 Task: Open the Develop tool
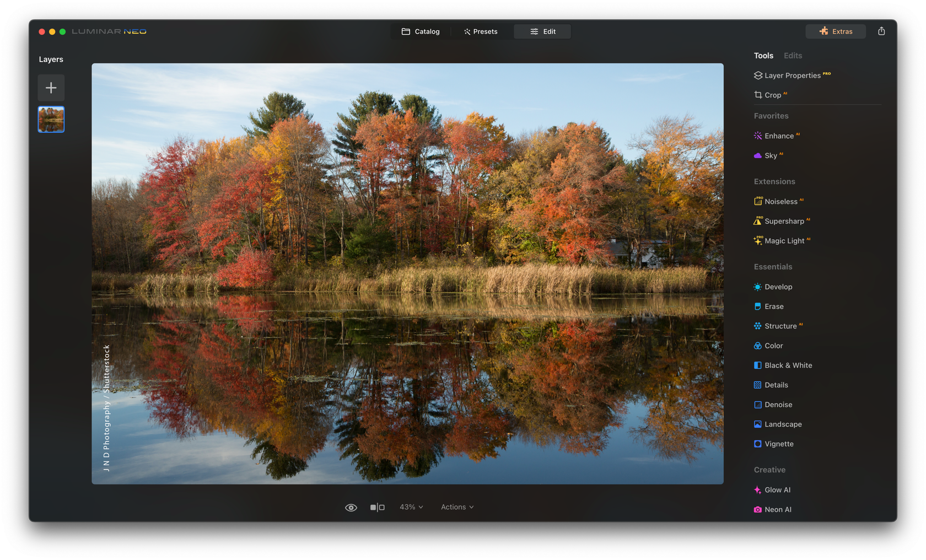[x=779, y=287]
